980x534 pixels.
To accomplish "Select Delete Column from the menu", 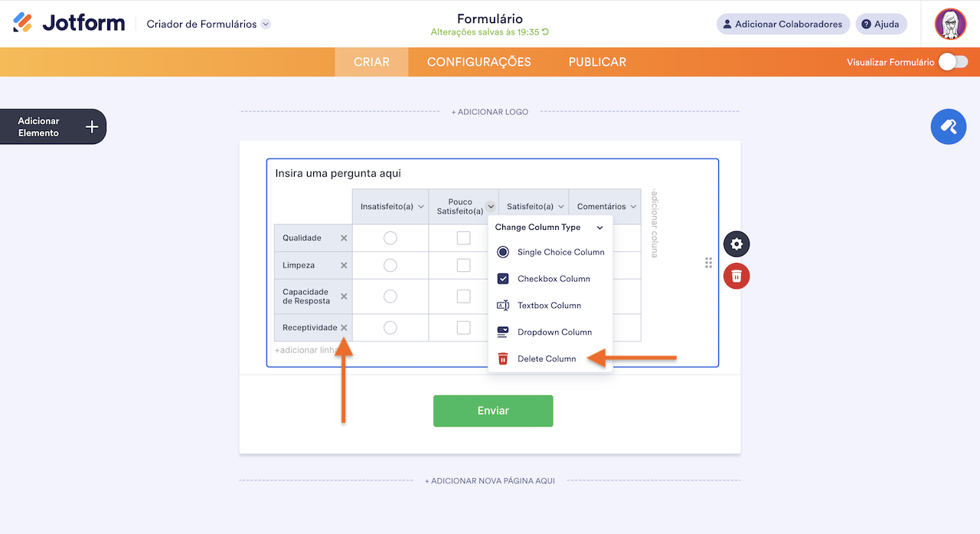I will tap(546, 359).
